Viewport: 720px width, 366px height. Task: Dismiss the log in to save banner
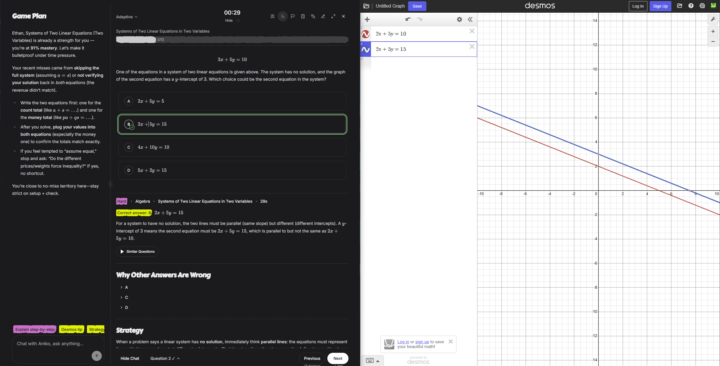point(450,342)
